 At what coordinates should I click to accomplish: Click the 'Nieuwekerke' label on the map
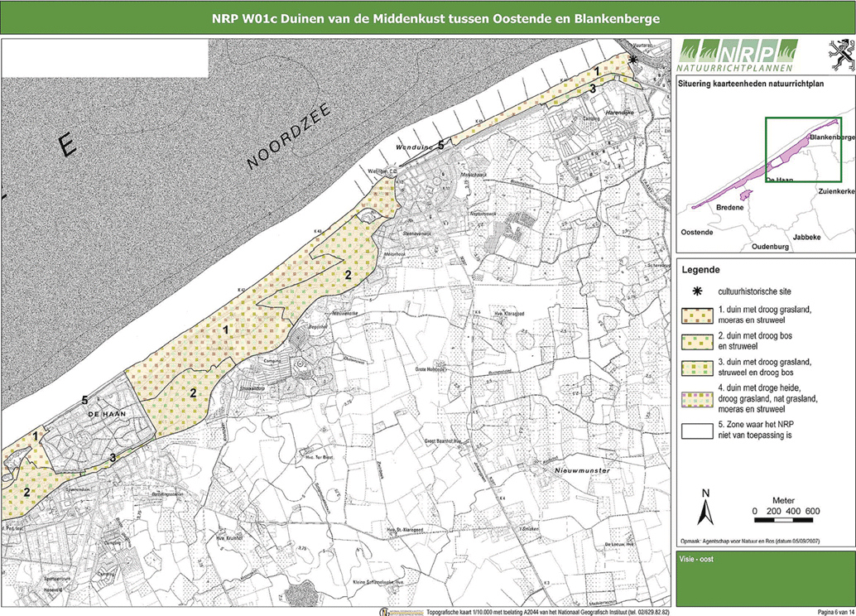point(344,314)
